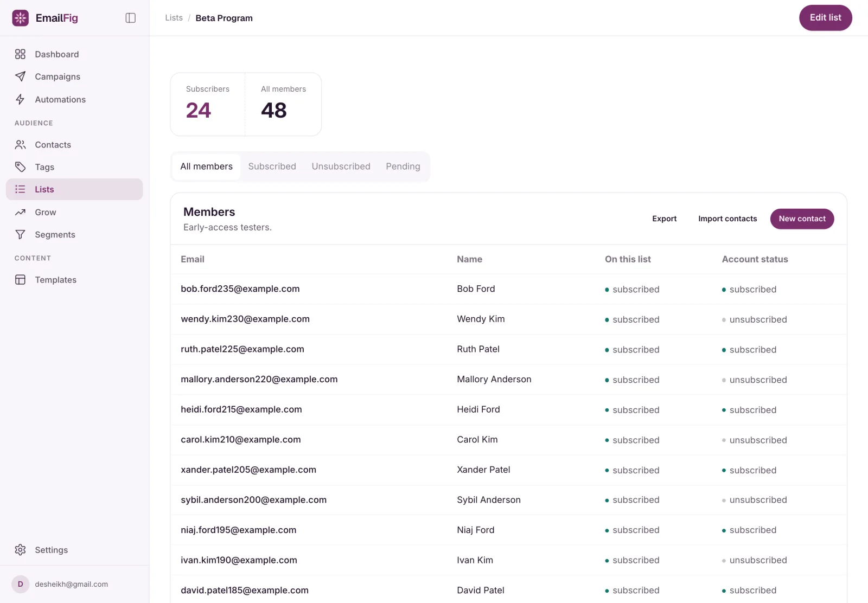The height and width of the screenshot is (603, 868).
Task: Click the Email column header
Action: click(193, 259)
